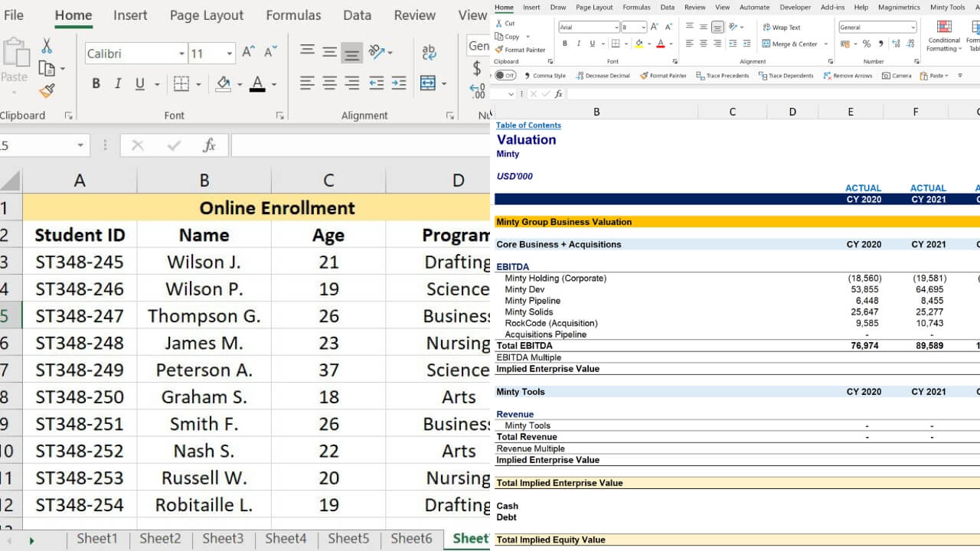Open the Magnimetrics ribbon tab
Viewport: 980px width, 551px height.
[x=899, y=8]
